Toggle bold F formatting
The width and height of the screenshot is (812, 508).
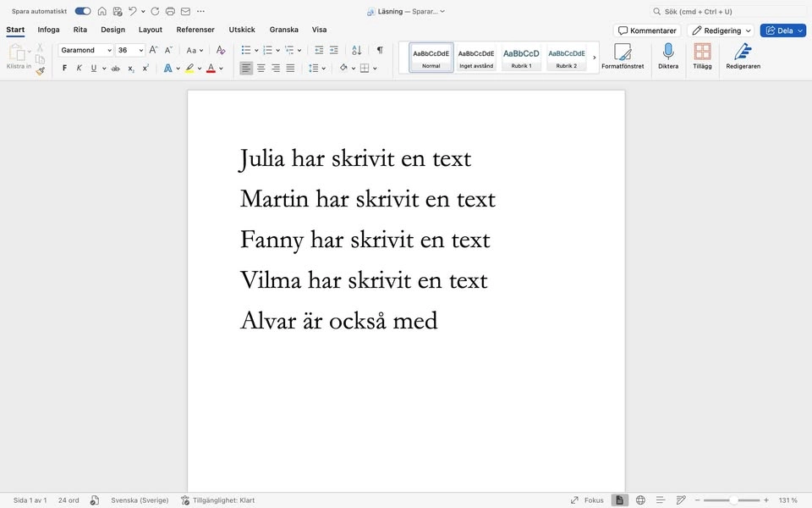tap(64, 68)
